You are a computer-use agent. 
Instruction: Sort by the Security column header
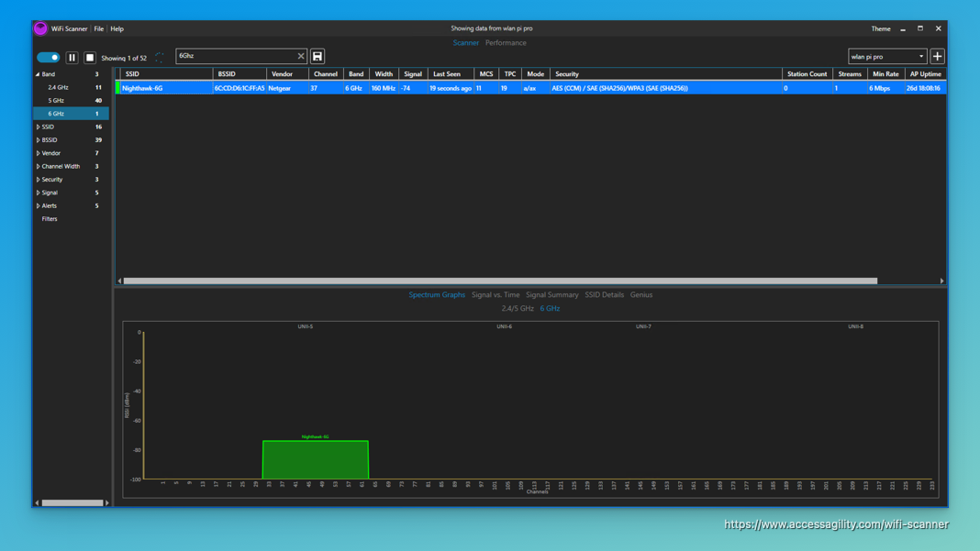tap(665, 74)
